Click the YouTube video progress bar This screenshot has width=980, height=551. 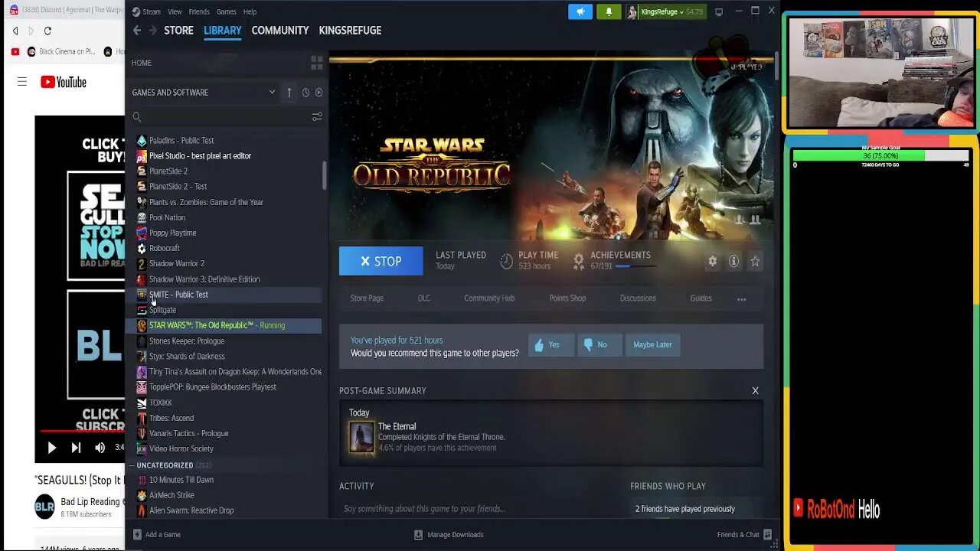83,431
